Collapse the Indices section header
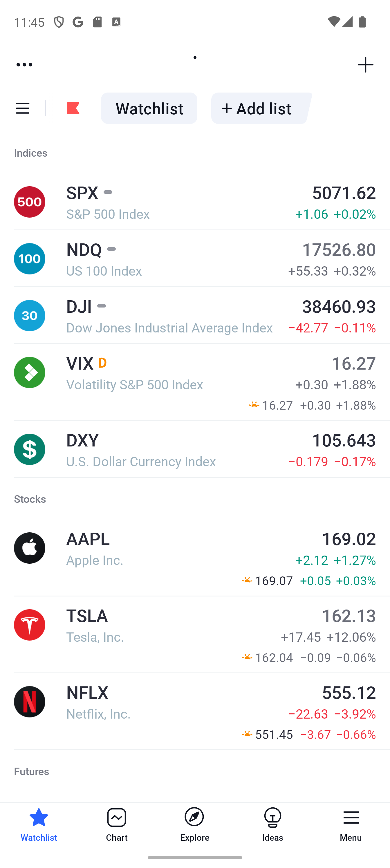390x868 pixels. 31,153
